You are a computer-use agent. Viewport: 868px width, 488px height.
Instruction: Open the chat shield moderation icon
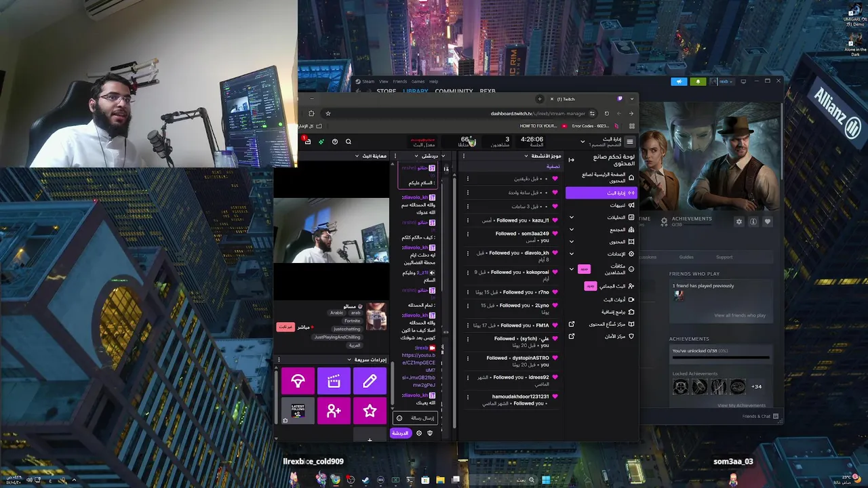coord(429,433)
